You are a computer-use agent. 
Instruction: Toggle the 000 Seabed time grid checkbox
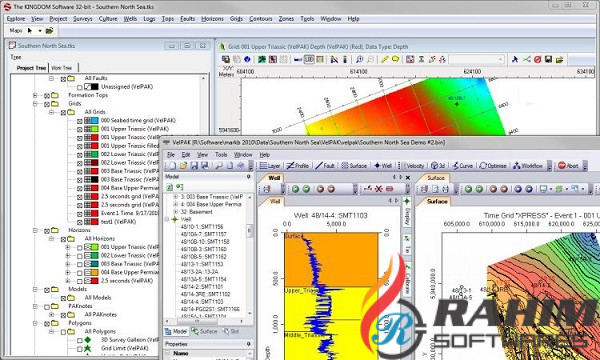point(80,121)
